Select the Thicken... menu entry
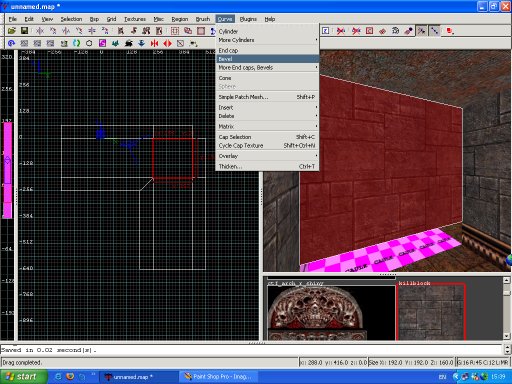 tap(267, 166)
